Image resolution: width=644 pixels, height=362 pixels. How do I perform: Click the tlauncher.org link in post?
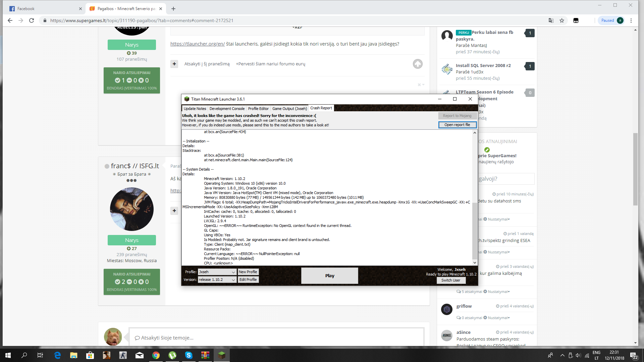198,44
